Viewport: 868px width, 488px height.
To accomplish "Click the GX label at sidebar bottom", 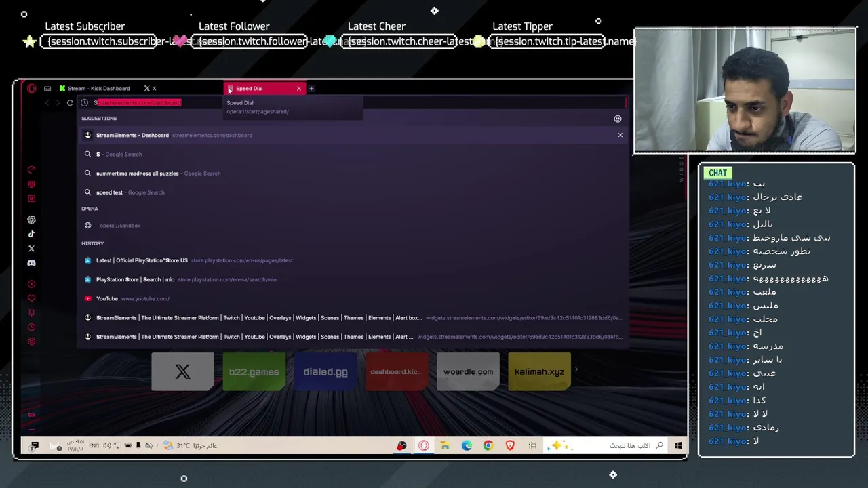I will coord(31,415).
